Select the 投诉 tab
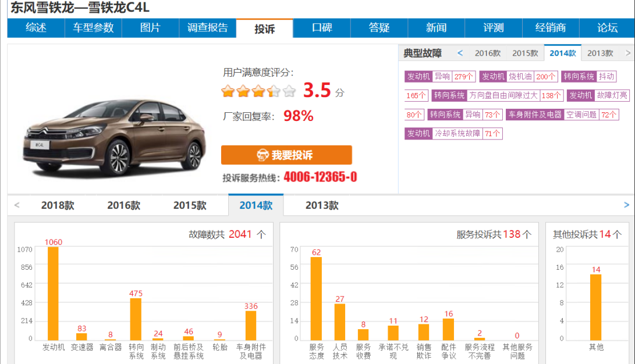The image size is (635, 364). (x=264, y=28)
